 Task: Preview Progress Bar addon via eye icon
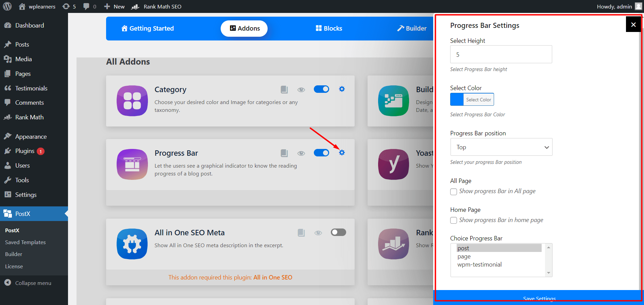click(301, 153)
